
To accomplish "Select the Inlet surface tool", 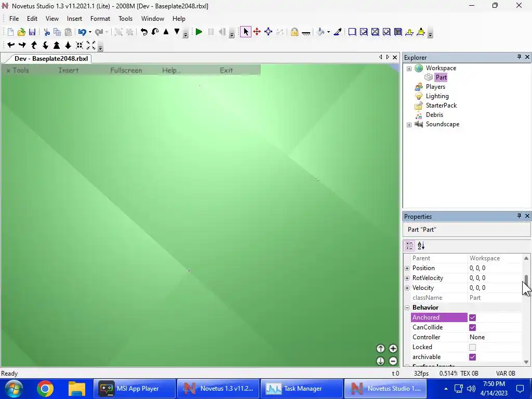I will click(x=398, y=32).
